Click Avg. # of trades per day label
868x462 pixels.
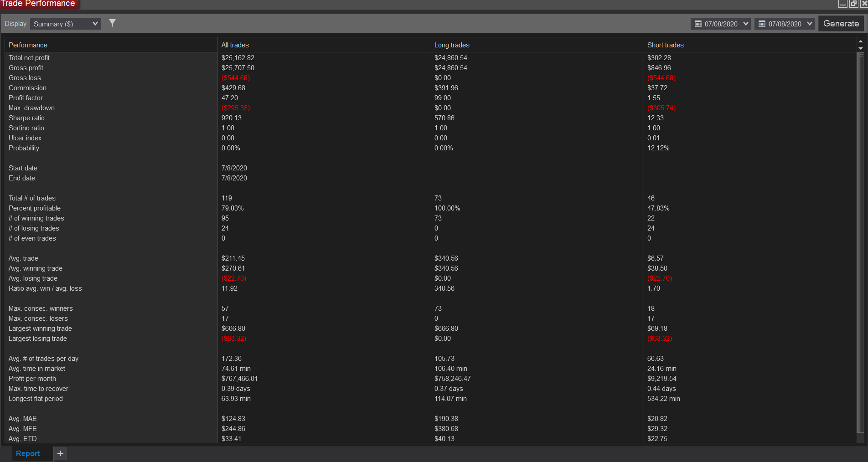pyautogui.click(x=43, y=359)
